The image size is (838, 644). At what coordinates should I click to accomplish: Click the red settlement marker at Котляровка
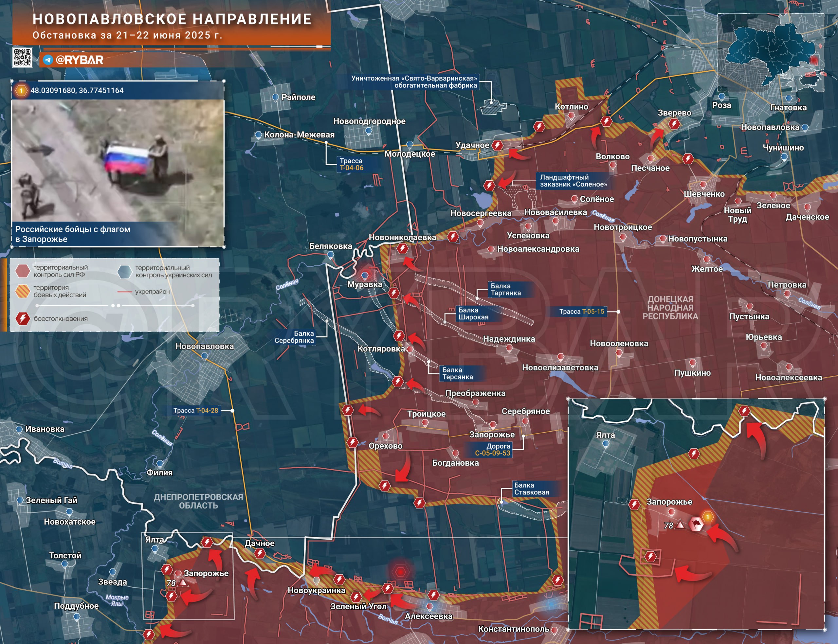point(410,349)
